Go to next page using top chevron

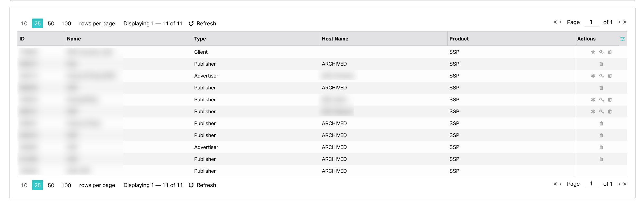tap(619, 22)
